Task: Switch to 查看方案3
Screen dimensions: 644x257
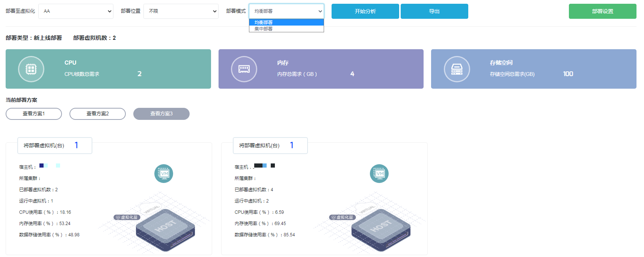Action: pos(161,114)
